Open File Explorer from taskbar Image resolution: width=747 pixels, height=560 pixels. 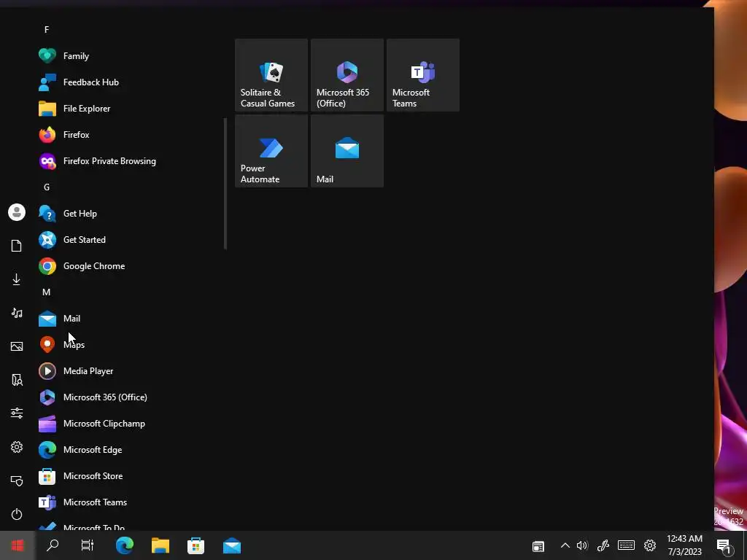pyautogui.click(x=160, y=545)
